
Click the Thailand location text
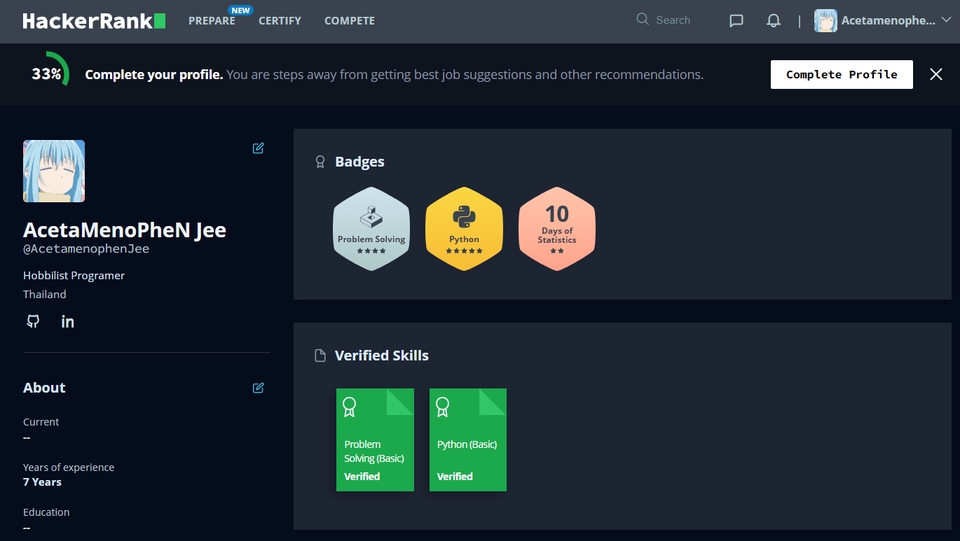[45, 294]
